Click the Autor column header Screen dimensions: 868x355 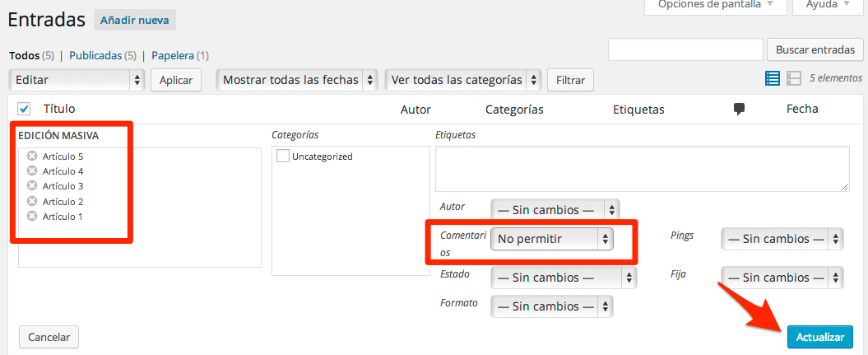415,110
